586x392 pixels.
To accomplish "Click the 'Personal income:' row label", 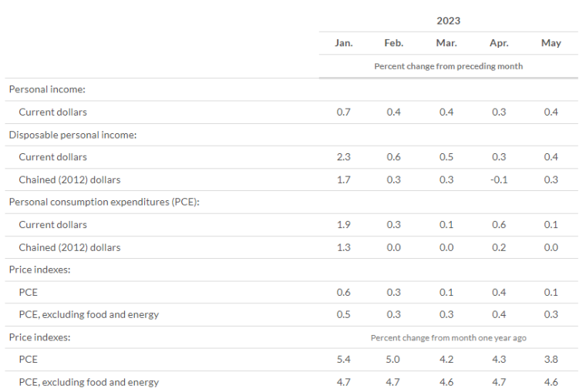I will point(47,89).
